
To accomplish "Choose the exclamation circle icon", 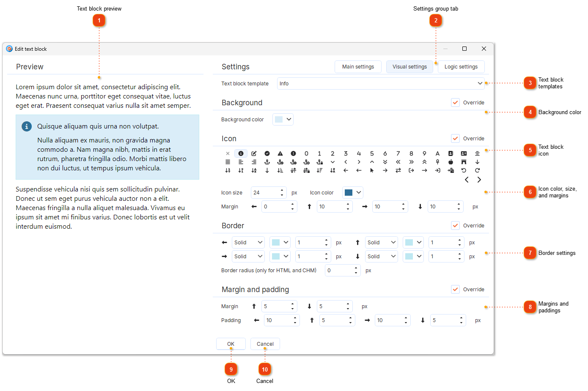I will pos(293,153).
